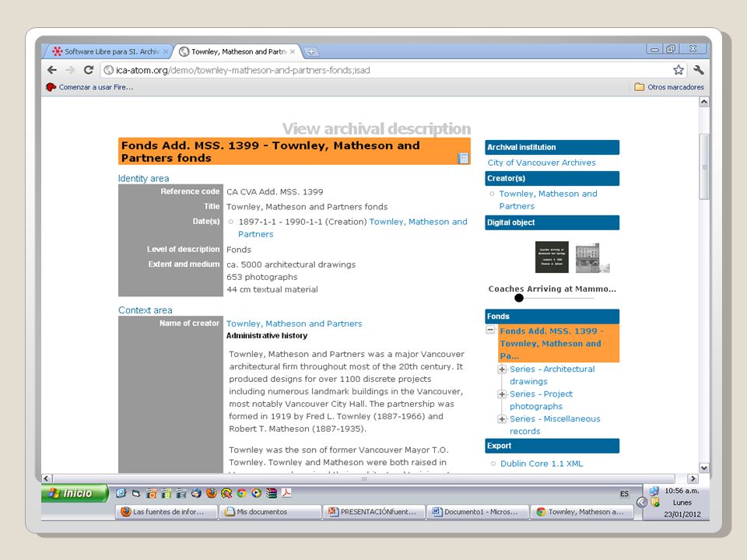Open the Name of creator link

[x=294, y=324]
